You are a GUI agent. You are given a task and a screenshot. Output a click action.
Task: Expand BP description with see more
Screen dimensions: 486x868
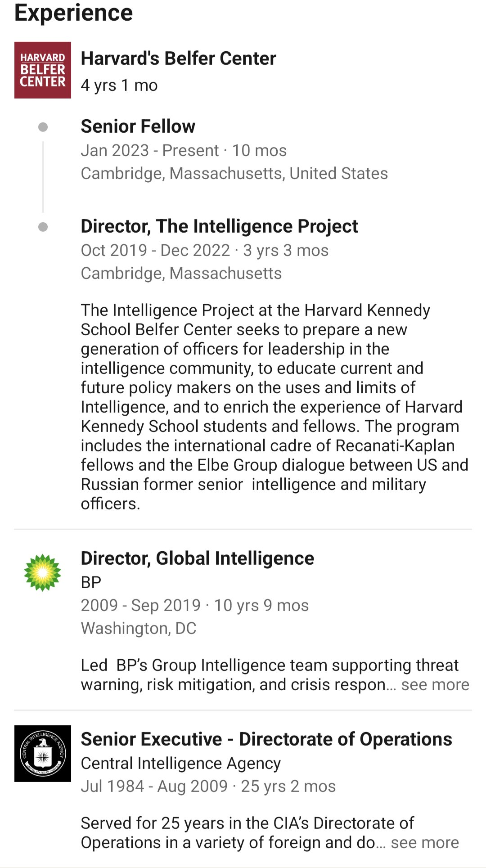(x=435, y=684)
